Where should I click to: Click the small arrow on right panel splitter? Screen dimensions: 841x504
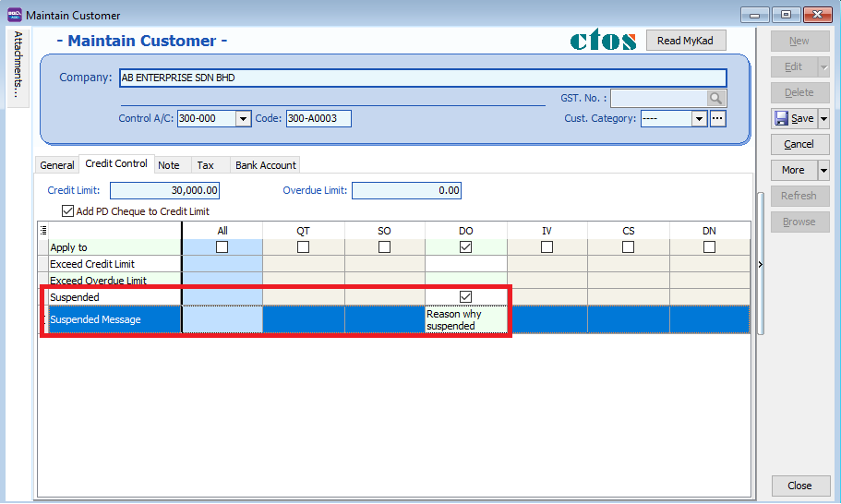[x=760, y=265]
